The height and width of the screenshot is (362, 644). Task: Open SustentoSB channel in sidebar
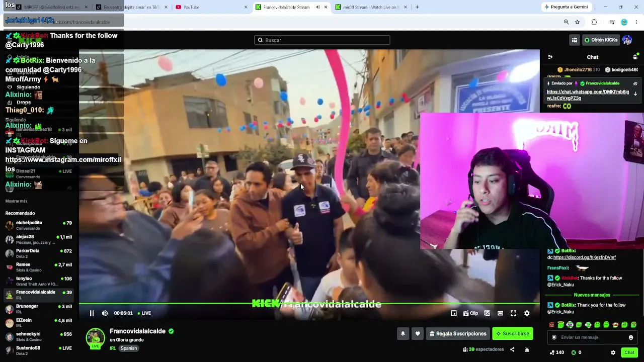coord(39,350)
